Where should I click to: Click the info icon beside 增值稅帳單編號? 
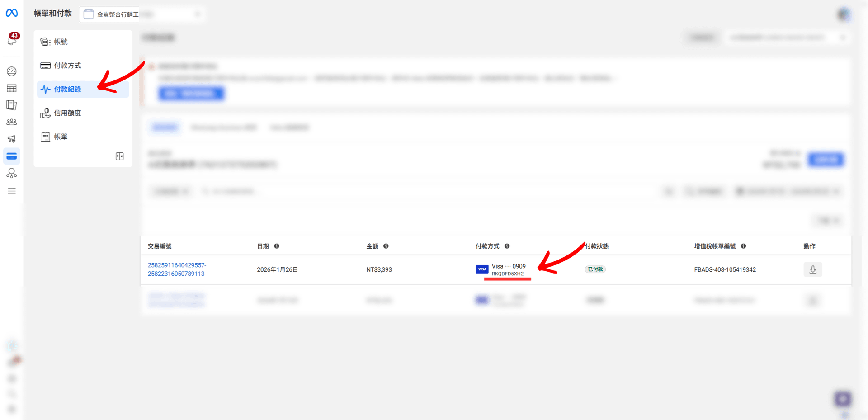pyautogui.click(x=743, y=246)
